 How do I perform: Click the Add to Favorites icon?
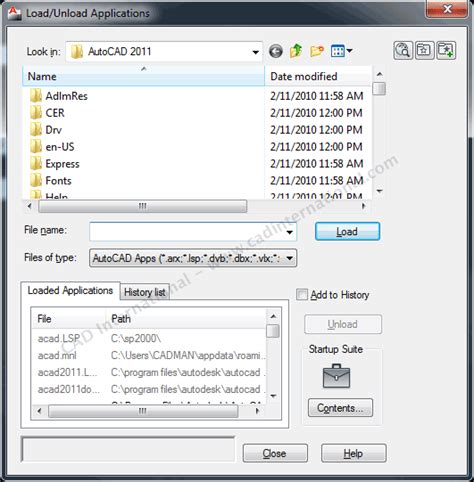pos(446,51)
